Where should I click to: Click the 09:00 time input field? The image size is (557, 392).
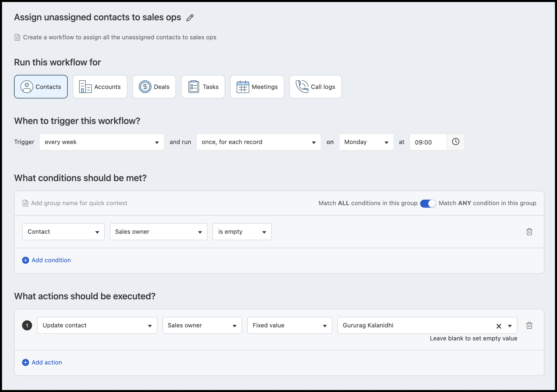point(428,142)
